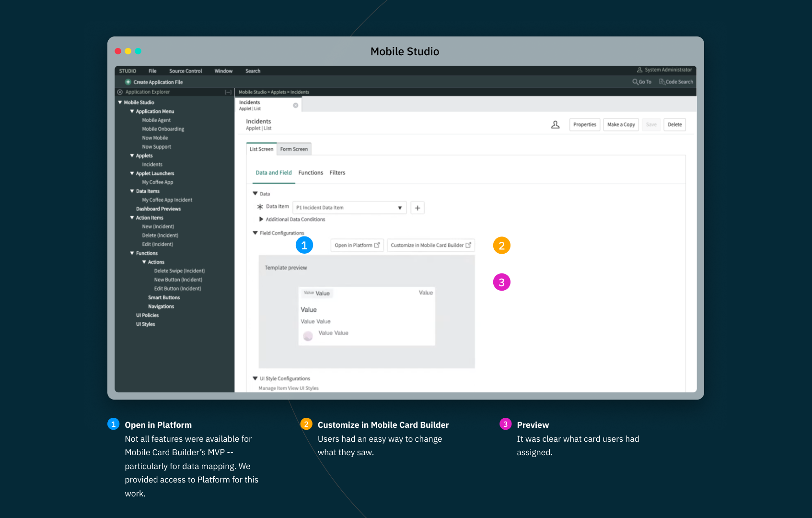Click the System Administrator user icon
This screenshot has height=518, width=812.
pos(639,70)
